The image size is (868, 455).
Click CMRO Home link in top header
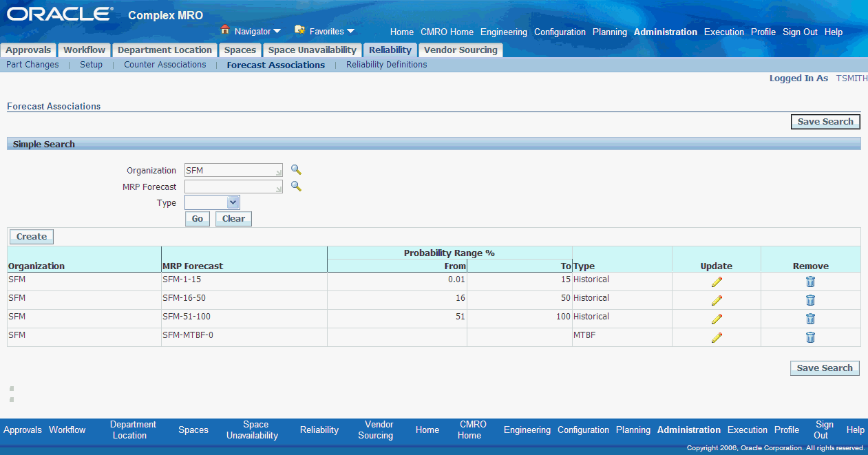pos(447,32)
